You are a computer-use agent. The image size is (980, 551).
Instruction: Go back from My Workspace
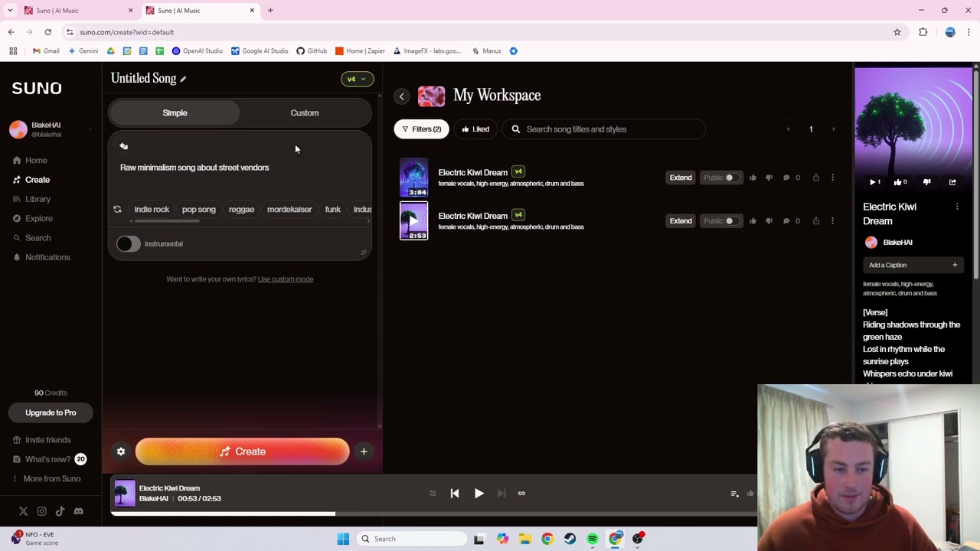tap(402, 96)
